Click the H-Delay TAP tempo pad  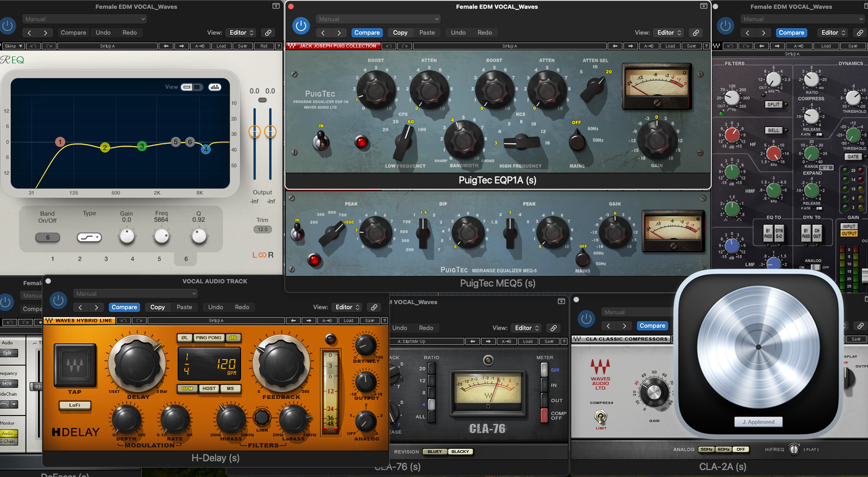click(75, 365)
